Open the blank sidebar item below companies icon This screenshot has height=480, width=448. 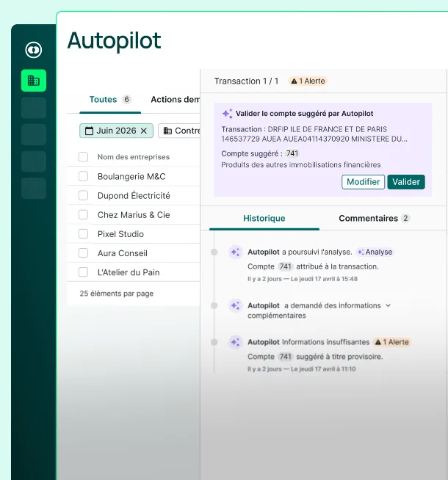click(x=34, y=108)
